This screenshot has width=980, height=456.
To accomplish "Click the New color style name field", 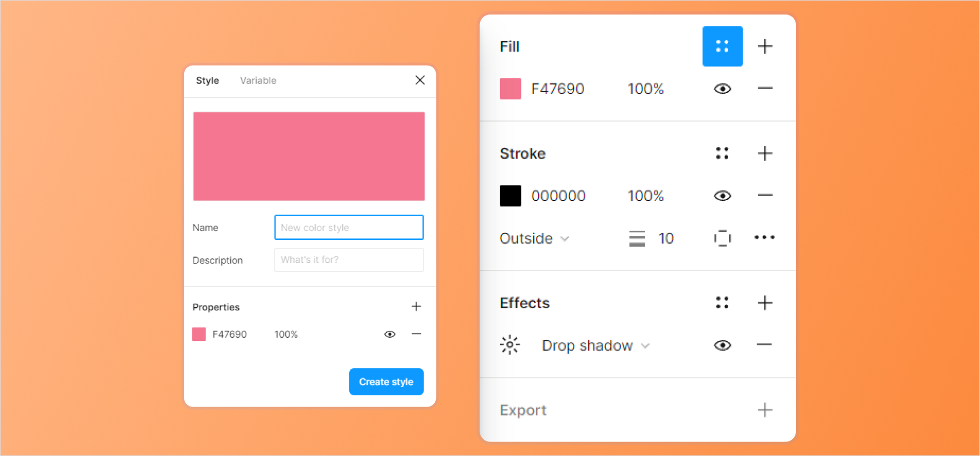I will tap(349, 227).
